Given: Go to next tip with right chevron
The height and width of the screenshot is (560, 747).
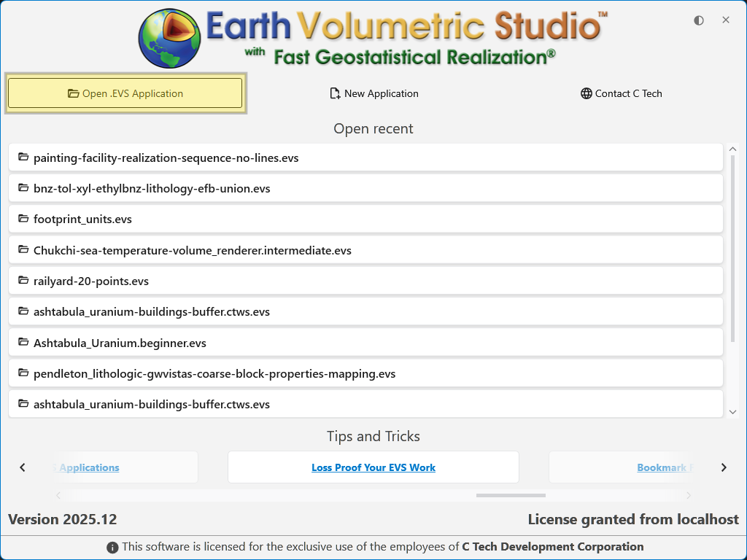Looking at the screenshot, I should click(724, 467).
